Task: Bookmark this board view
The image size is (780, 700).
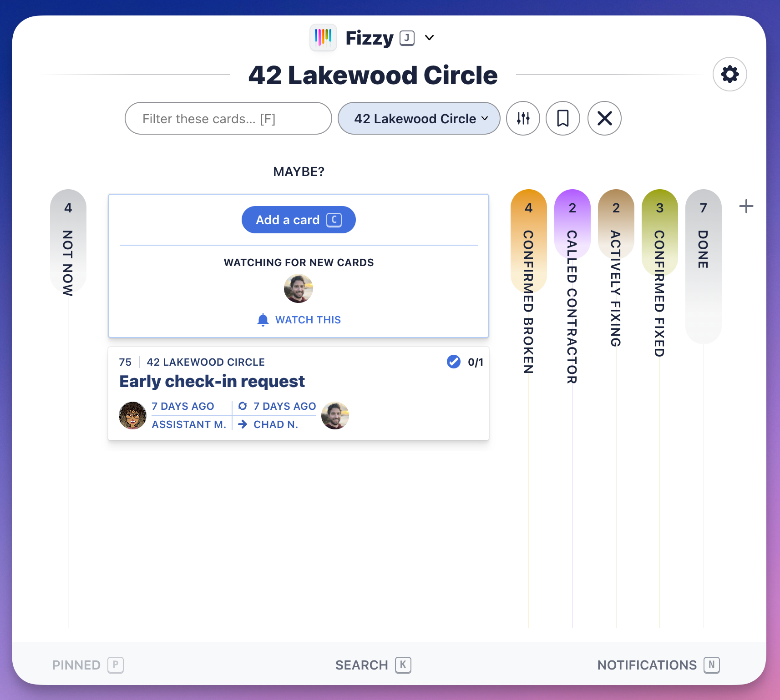Action: tap(562, 118)
